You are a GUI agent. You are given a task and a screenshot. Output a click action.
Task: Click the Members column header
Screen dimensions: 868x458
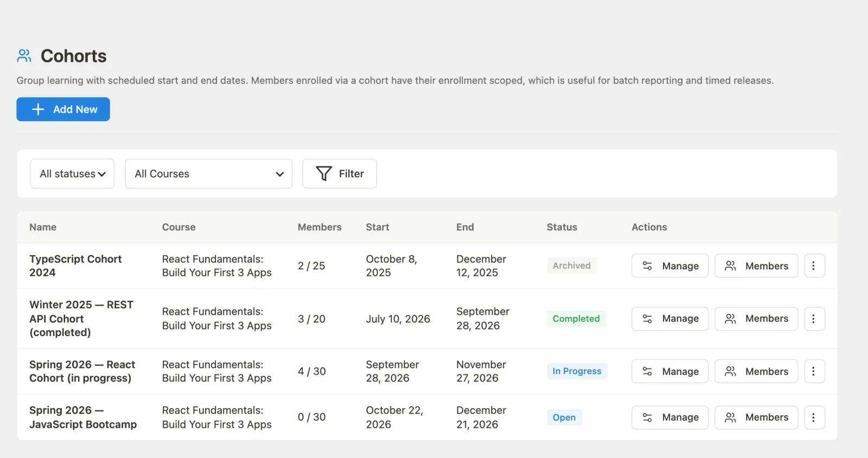click(x=320, y=227)
